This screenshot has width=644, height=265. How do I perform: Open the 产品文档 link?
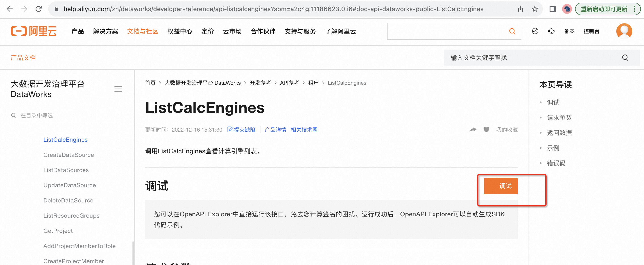click(23, 58)
